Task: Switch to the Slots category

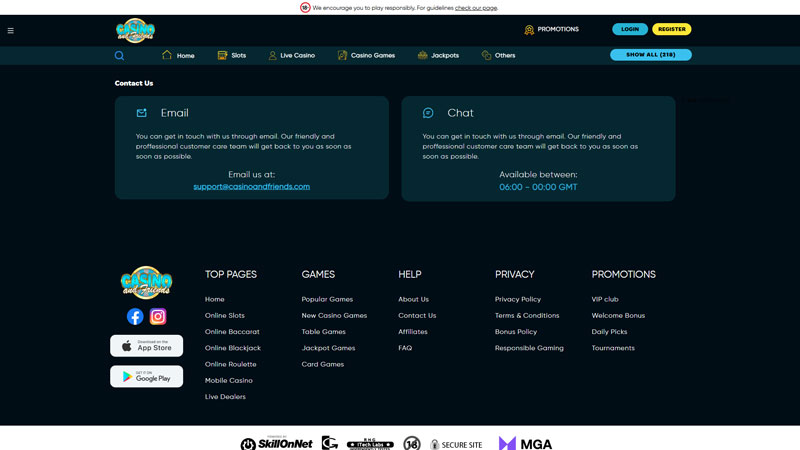Action: (x=232, y=55)
